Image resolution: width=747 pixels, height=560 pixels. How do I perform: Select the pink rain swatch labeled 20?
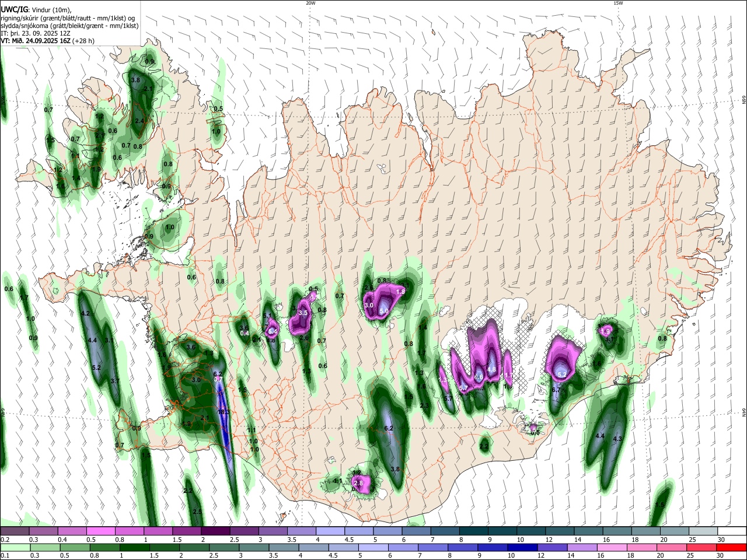[672, 547]
